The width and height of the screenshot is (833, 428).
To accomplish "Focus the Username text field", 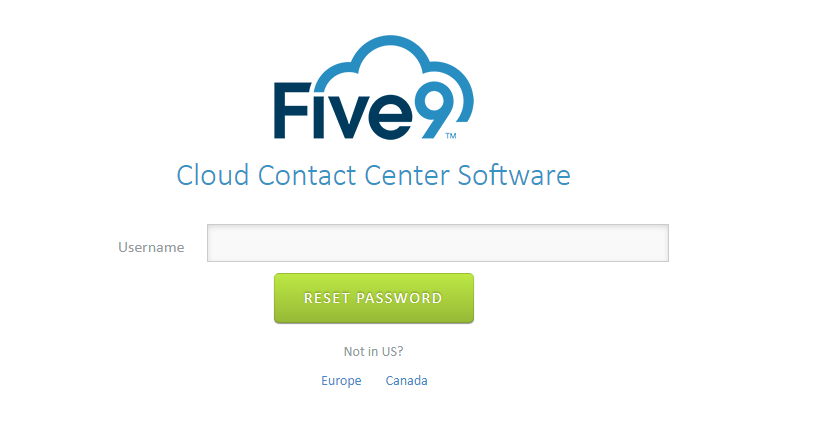I will (438, 243).
